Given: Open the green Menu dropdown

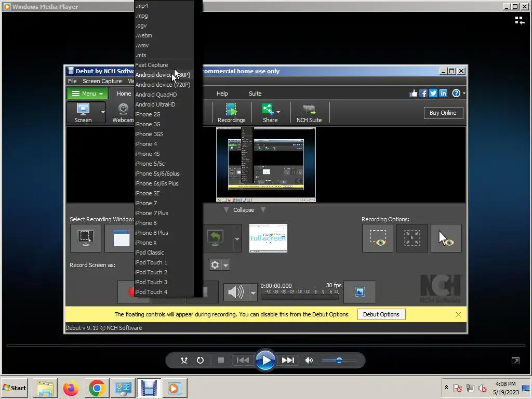Looking at the screenshot, I should coord(87,94).
